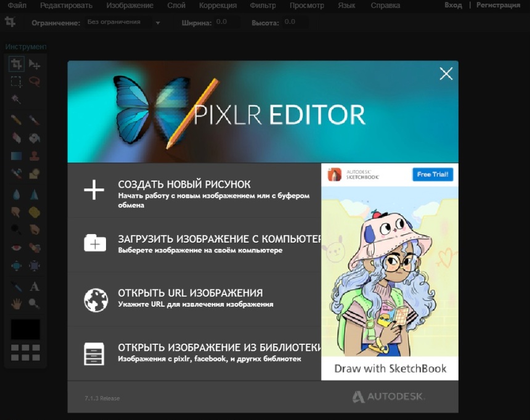Open the Язык menu
Viewport: 530px width, 420px height.
coord(346,6)
